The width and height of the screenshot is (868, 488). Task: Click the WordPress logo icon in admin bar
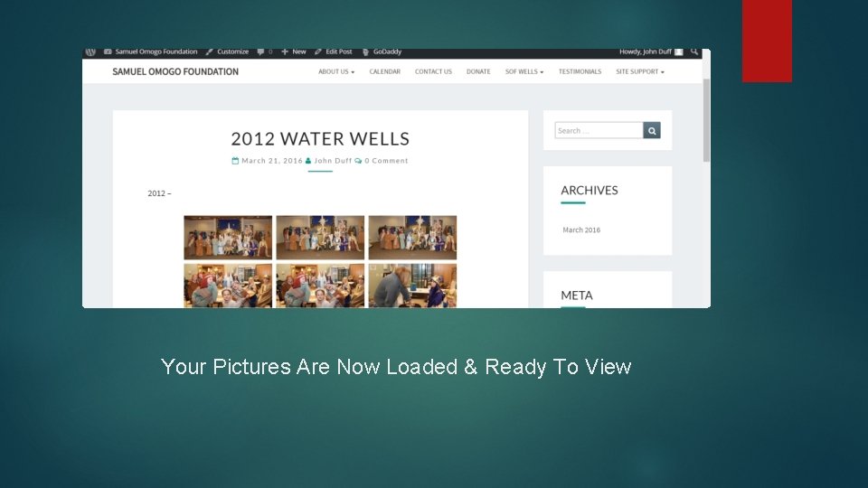pyautogui.click(x=90, y=52)
